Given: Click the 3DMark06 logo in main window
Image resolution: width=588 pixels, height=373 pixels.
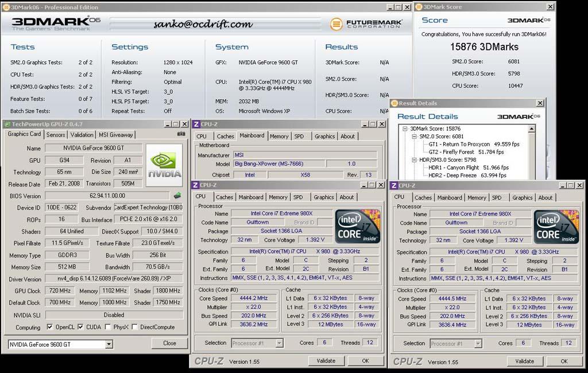Looking at the screenshot, I should (x=56, y=23).
